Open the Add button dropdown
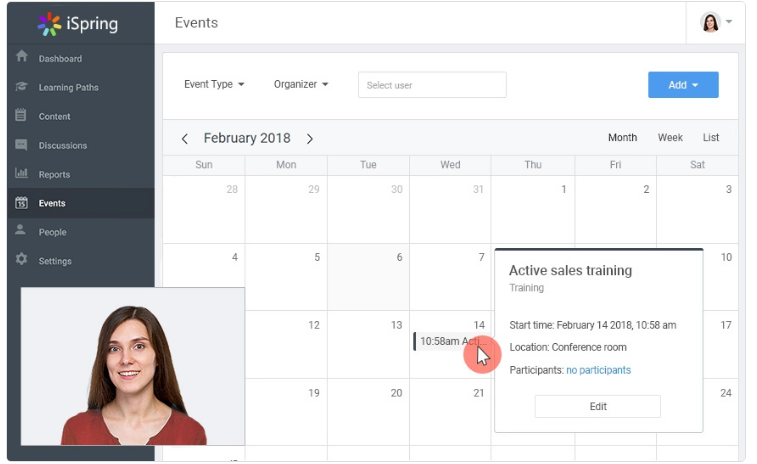757x464 pixels. click(x=683, y=85)
